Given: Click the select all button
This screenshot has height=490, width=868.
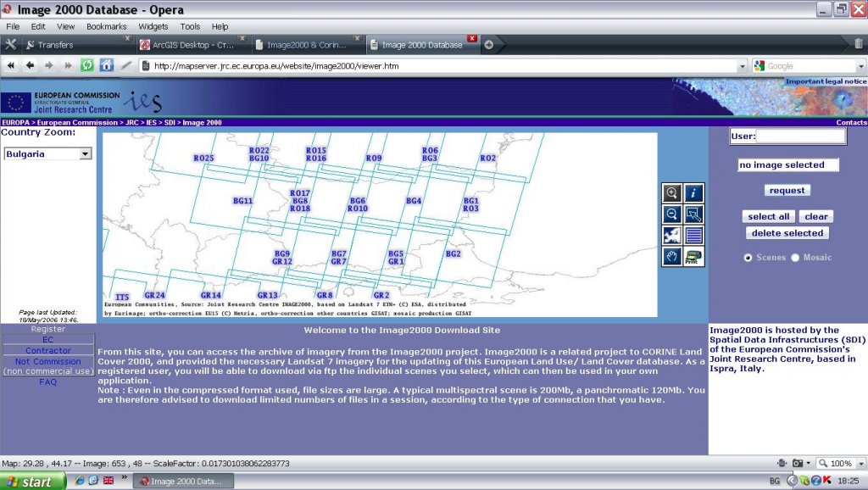Looking at the screenshot, I should (x=768, y=216).
